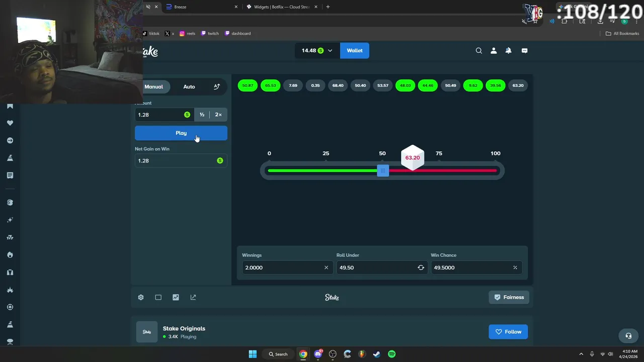
Task: Open the All Bookmarks folder
Action: (622, 34)
